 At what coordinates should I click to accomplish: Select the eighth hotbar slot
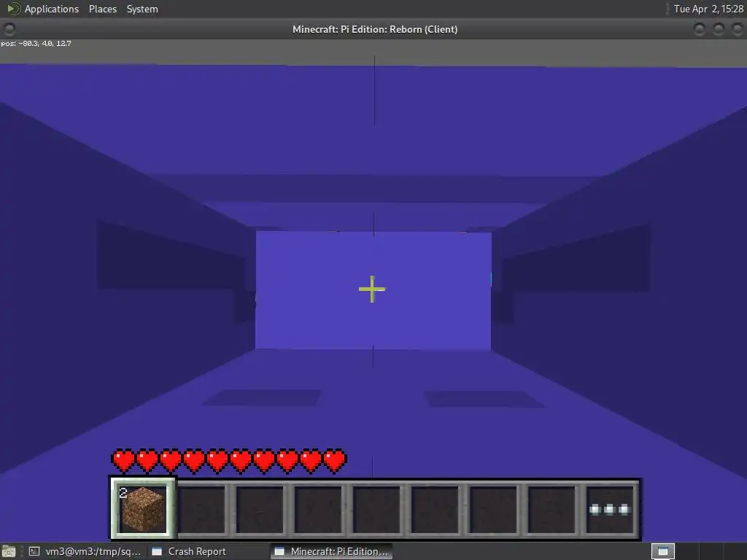pyautogui.click(x=551, y=510)
